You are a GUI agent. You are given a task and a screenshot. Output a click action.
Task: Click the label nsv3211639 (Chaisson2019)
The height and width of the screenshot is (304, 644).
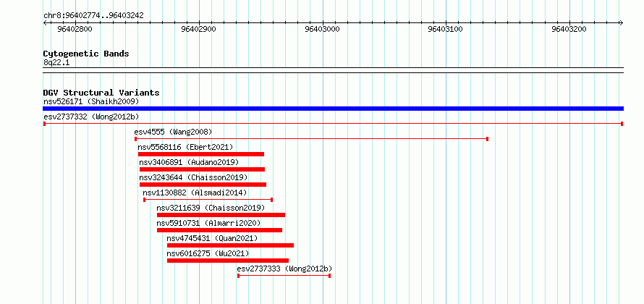coord(211,208)
